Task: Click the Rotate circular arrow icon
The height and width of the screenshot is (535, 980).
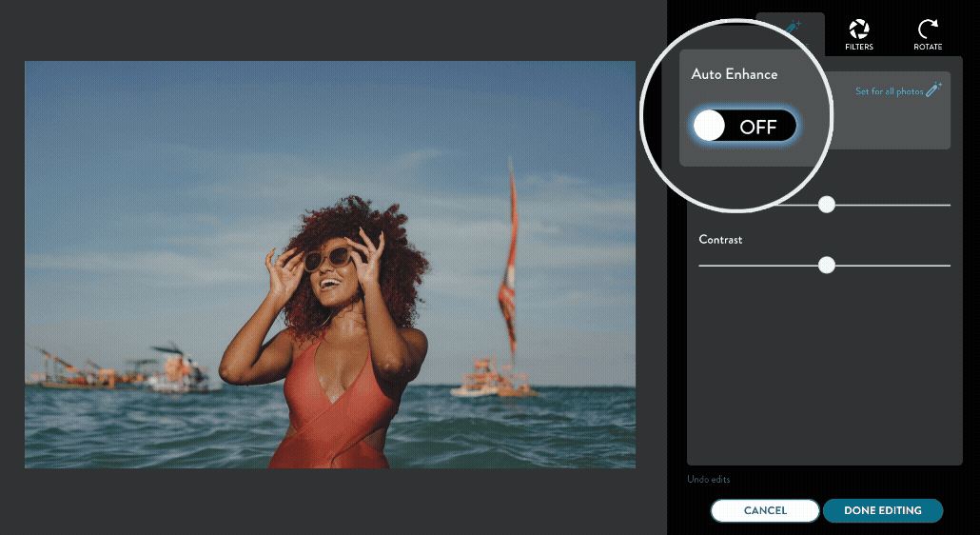Action: pyautogui.click(x=928, y=29)
